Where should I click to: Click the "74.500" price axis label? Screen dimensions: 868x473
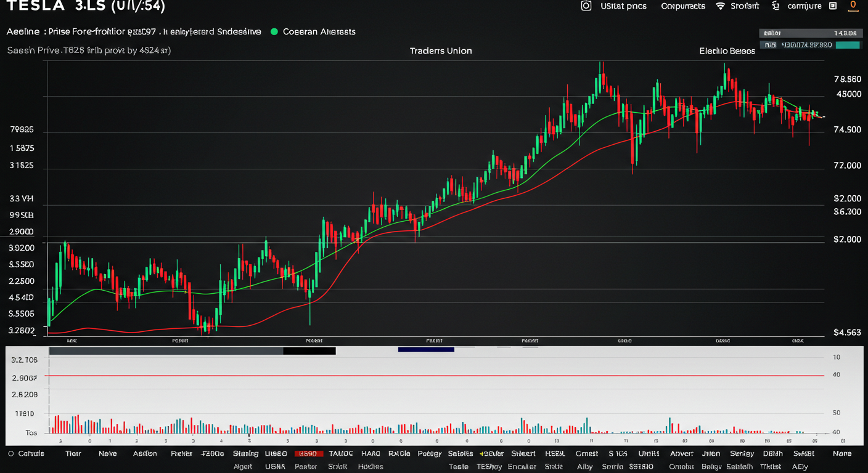(847, 130)
